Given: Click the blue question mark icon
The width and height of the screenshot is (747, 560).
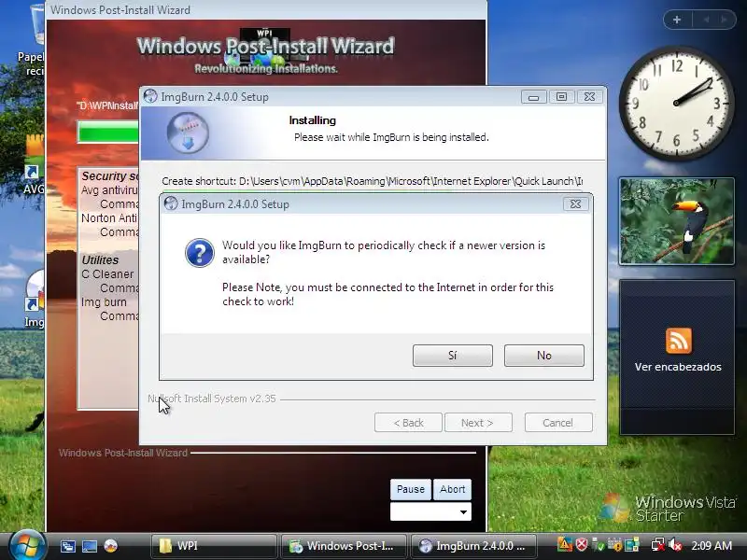Looking at the screenshot, I should click(x=200, y=252).
